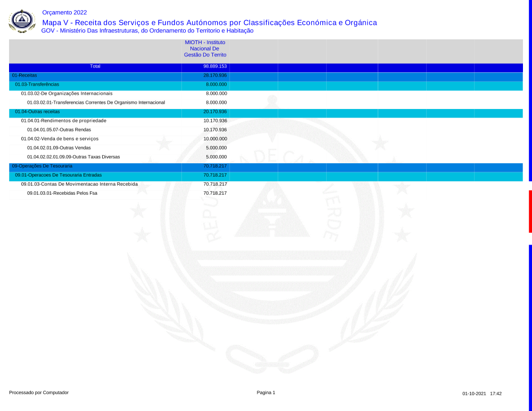The height and width of the screenshot is (411, 532).
Task: Click 'Transferencias Correntes De Organismo Internacional' entry
Action: [96, 103]
